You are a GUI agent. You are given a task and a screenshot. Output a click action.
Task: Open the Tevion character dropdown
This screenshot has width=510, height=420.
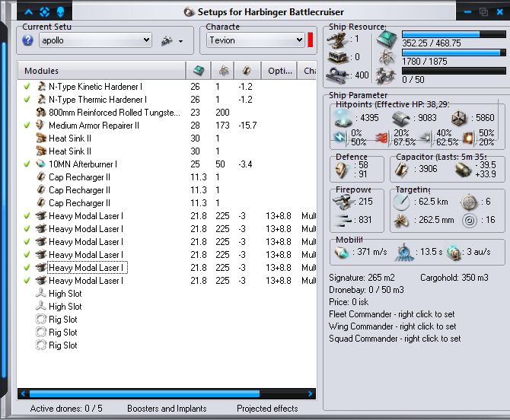(x=255, y=40)
